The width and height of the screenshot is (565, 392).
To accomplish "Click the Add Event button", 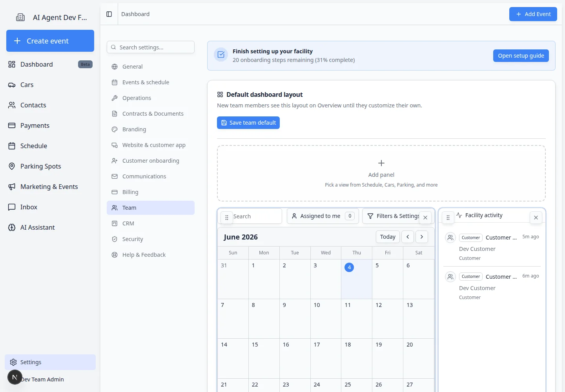I will tap(533, 14).
